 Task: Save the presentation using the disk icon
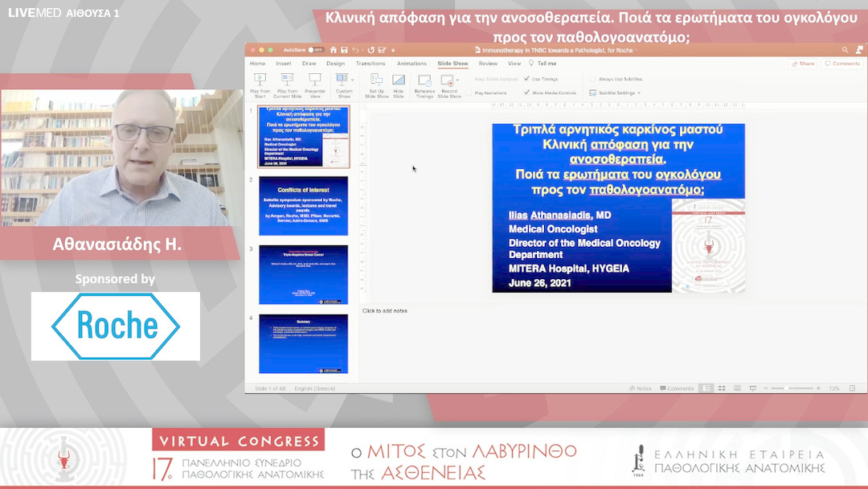point(344,50)
